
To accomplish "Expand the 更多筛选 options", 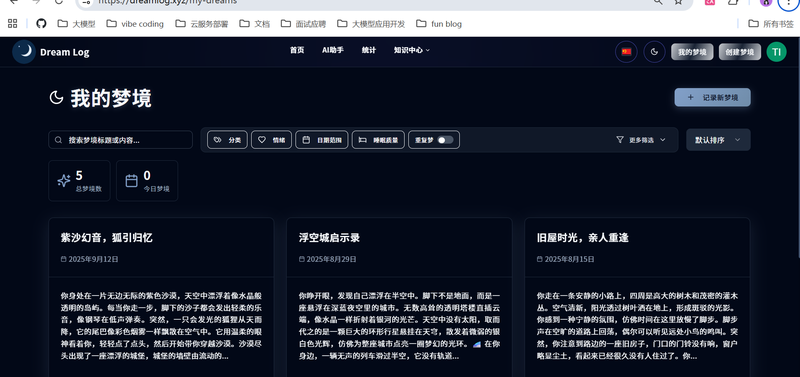I will 641,140.
